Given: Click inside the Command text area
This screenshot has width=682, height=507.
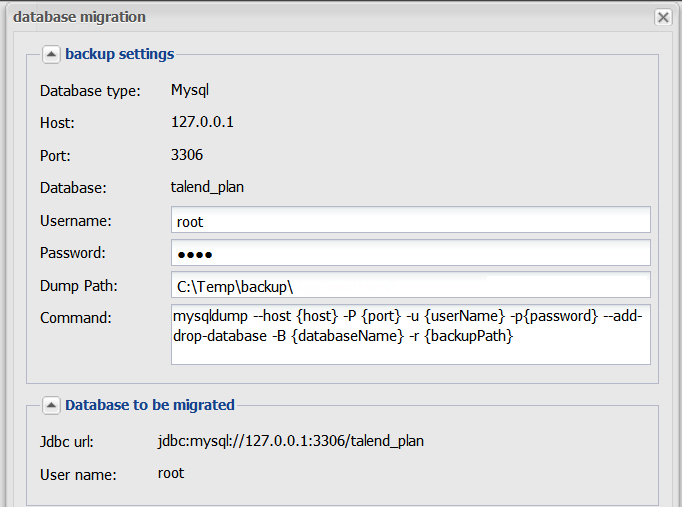Looking at the screenshot, I should [410, 335].
